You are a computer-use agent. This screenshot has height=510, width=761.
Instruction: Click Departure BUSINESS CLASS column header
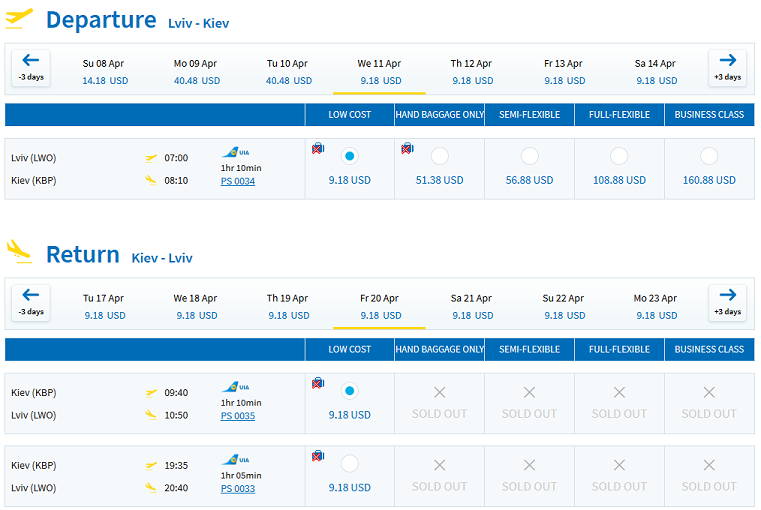pos(709,115)
